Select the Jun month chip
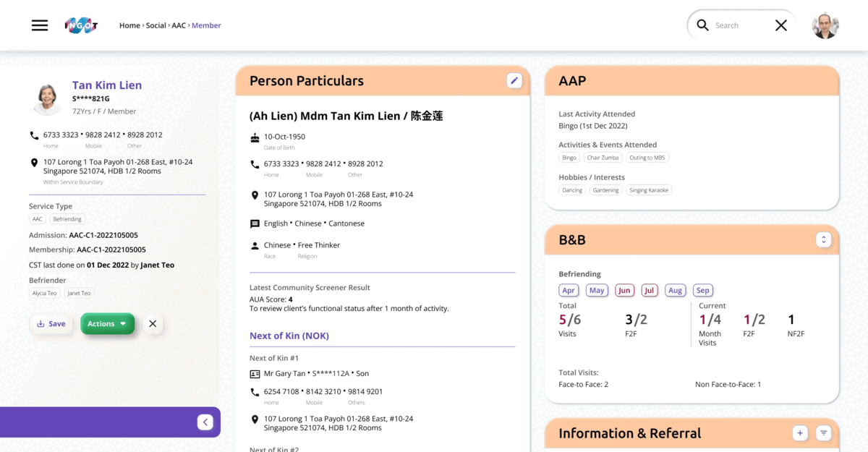The width and height of the screenshot is (868, 452). (x=624, y=290)
